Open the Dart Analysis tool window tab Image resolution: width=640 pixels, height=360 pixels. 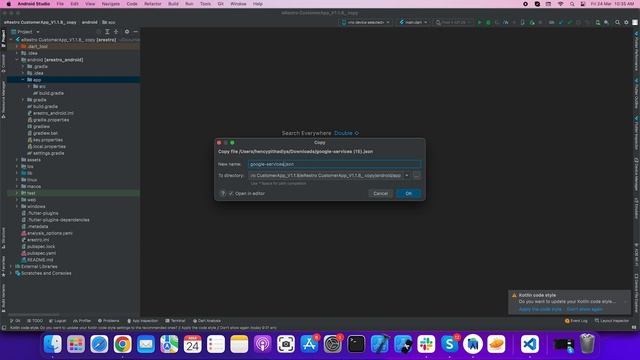point(207,321)
